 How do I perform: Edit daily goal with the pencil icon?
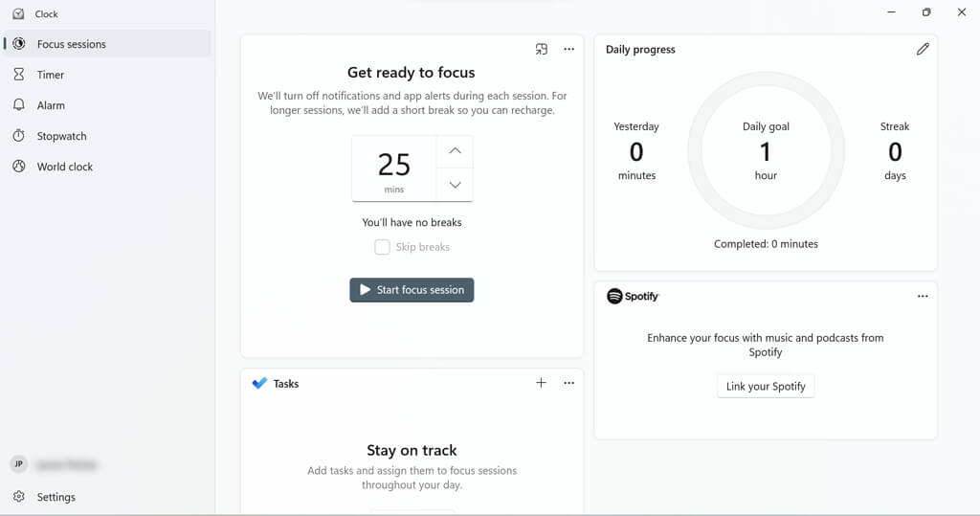[x=923, y=49]
